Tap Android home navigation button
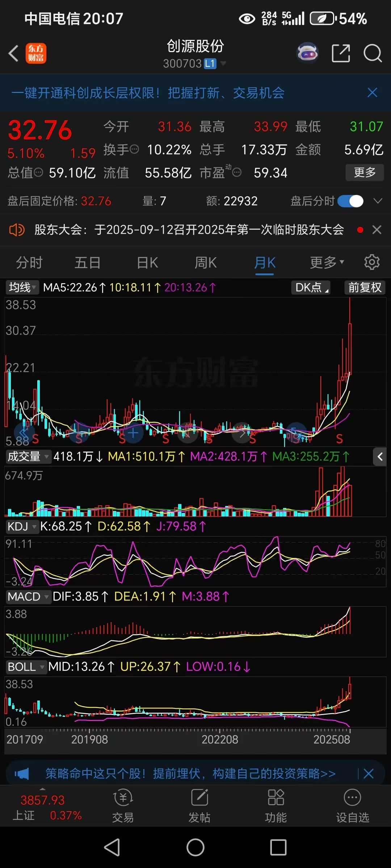 tap(195, 847)
